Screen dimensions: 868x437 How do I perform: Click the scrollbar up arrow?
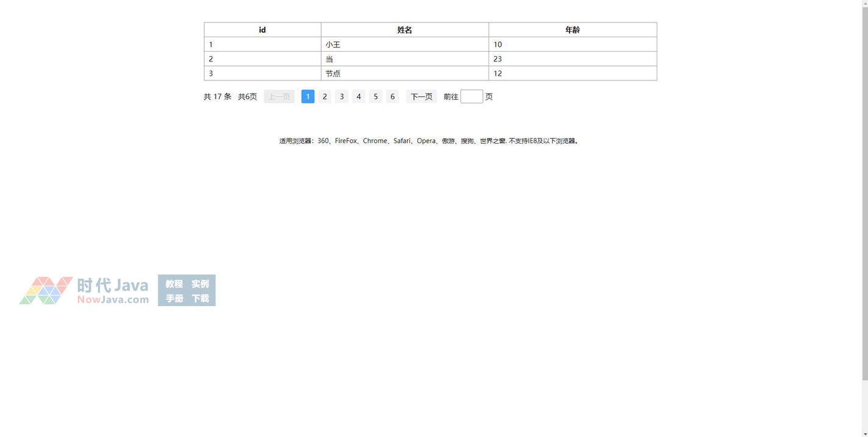(x=864, y=4)
